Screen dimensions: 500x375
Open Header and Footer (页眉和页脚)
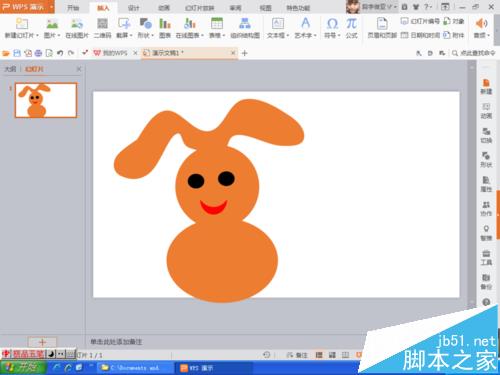382,28
